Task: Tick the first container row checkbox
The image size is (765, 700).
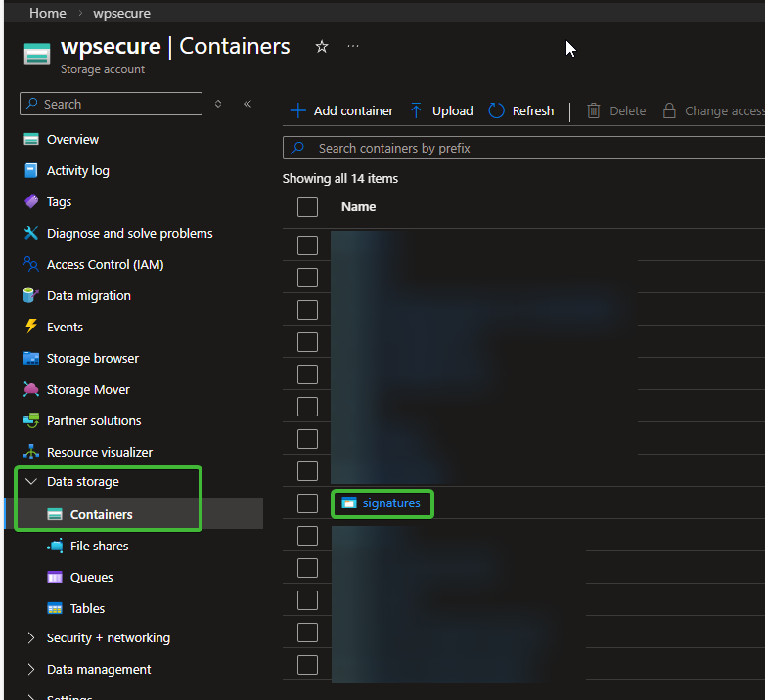Action: click(x=308, y=245)
